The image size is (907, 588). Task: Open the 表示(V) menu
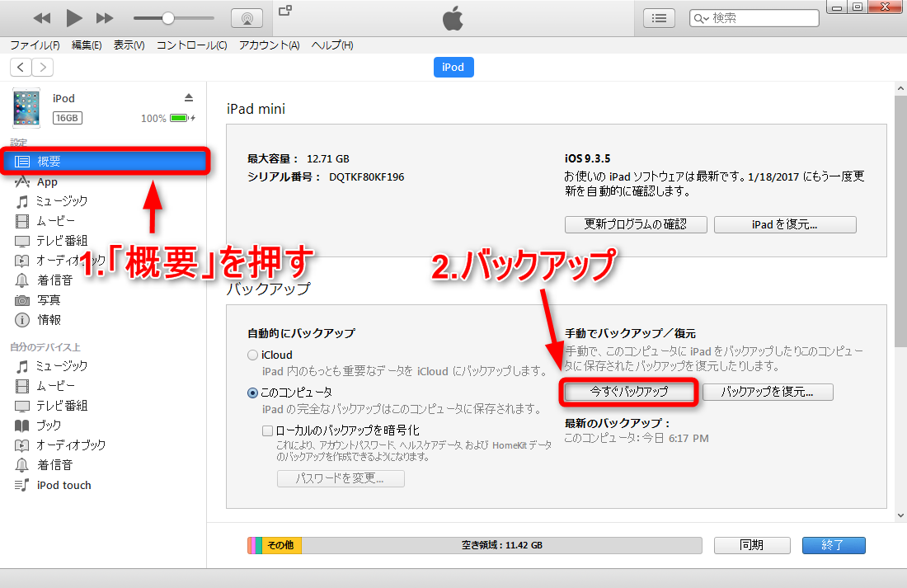pos(129,45)
